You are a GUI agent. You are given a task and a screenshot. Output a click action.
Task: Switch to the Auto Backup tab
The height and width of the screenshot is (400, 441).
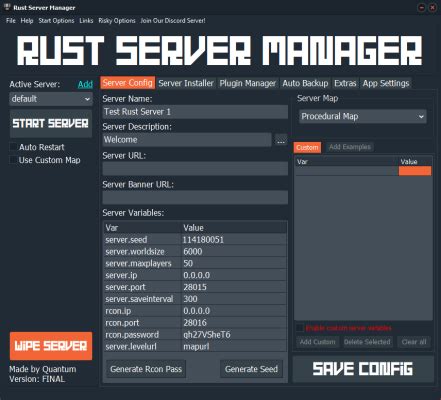click(305, 83)
